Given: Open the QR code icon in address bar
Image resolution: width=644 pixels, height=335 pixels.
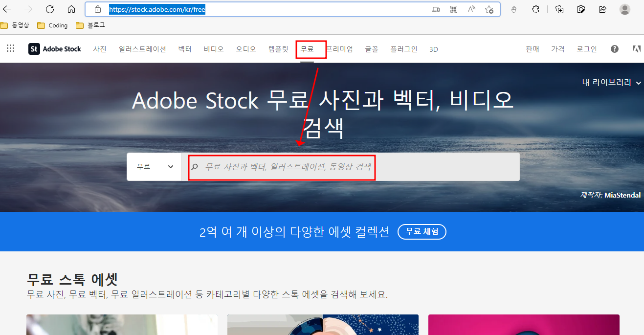Looking at the screenshot, I should click(454, 9).
